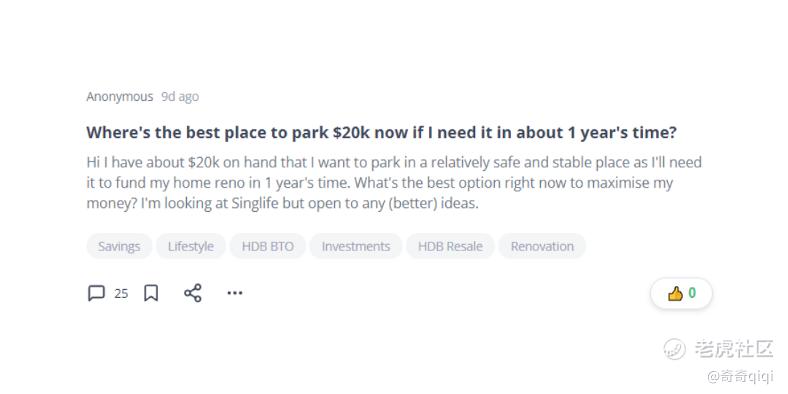
Task: Open the three-dot more options menu
Action: tap(235, 293)
